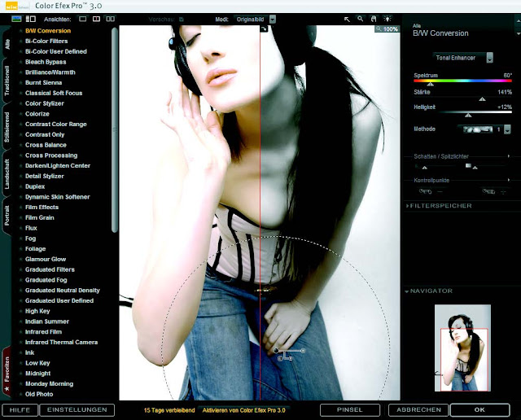Click the Spektrum color slider
Image resolution: width=521 pixels, height=420 pixels.
[462, 81]
